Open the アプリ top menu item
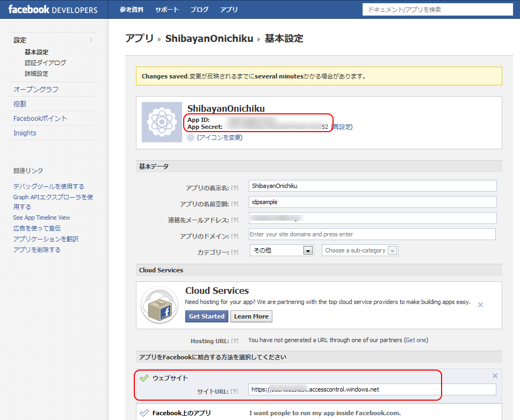 tap(229, 10)
